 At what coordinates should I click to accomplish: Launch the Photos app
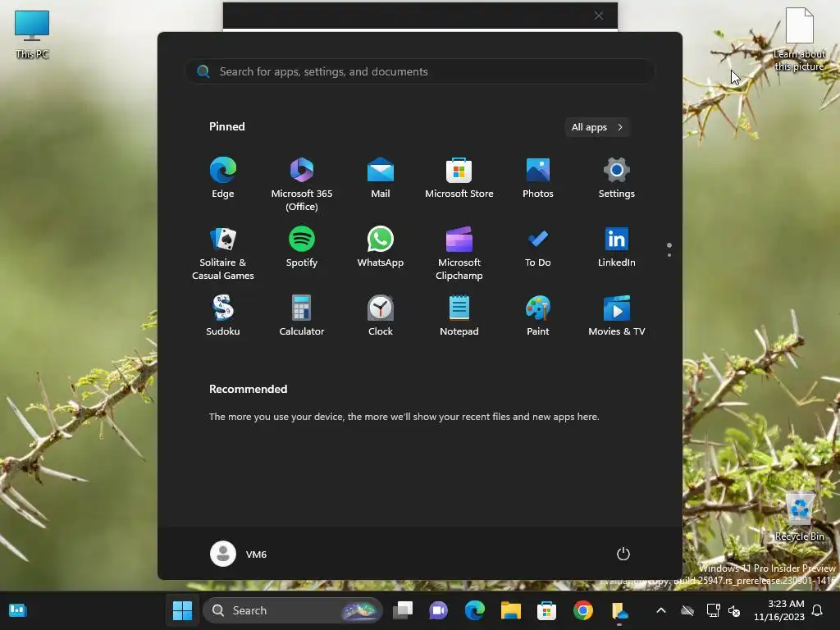pos(538,178)
